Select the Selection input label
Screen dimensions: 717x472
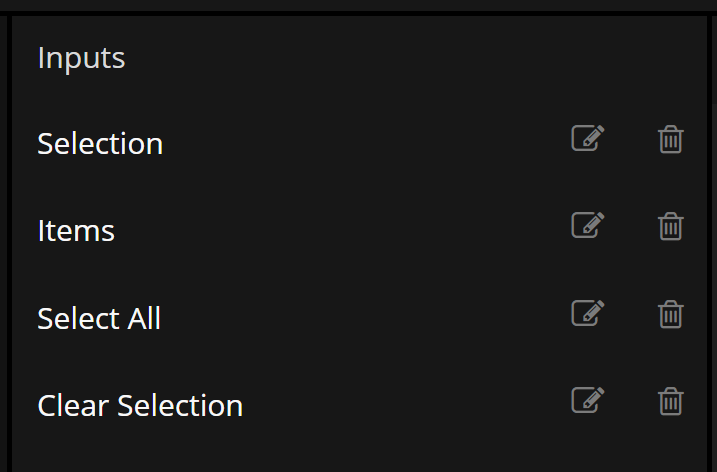click(100, 144)
